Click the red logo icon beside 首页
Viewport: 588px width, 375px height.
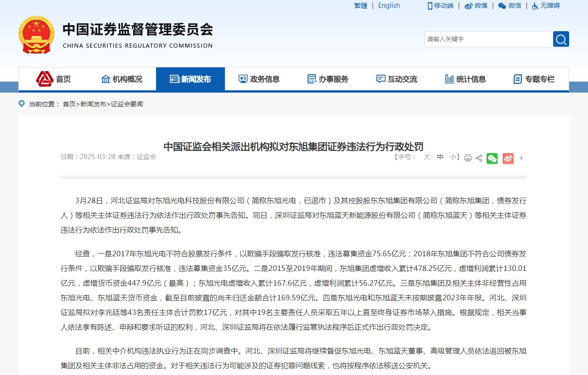[45, 79]
